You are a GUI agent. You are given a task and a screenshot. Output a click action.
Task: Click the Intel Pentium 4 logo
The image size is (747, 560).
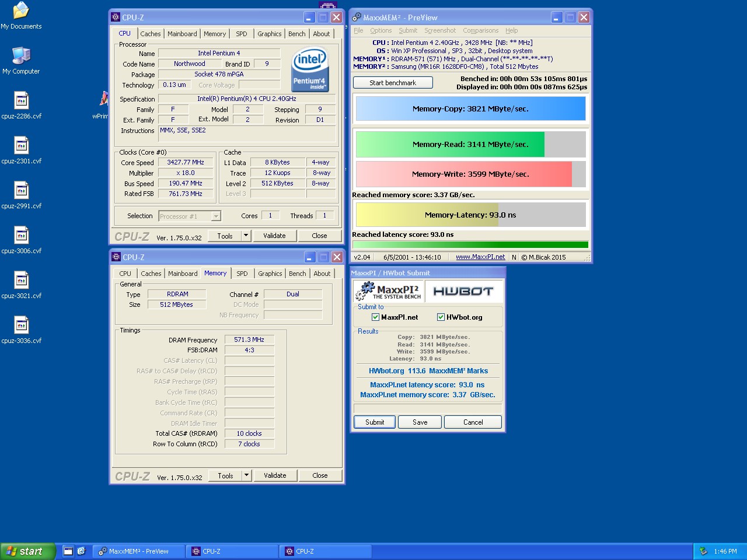click(x=310, y=70)
